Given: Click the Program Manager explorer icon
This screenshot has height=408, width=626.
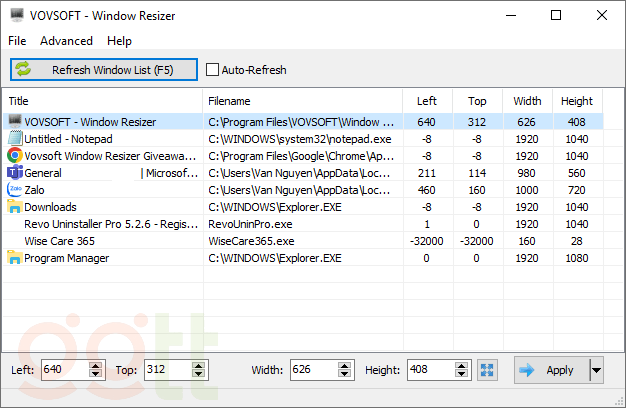Looking at the screenshot, I should [x=15, y=258].
